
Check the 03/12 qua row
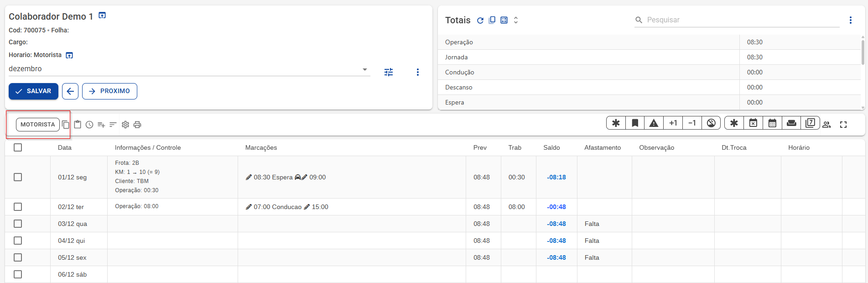(x=18, y=224)
